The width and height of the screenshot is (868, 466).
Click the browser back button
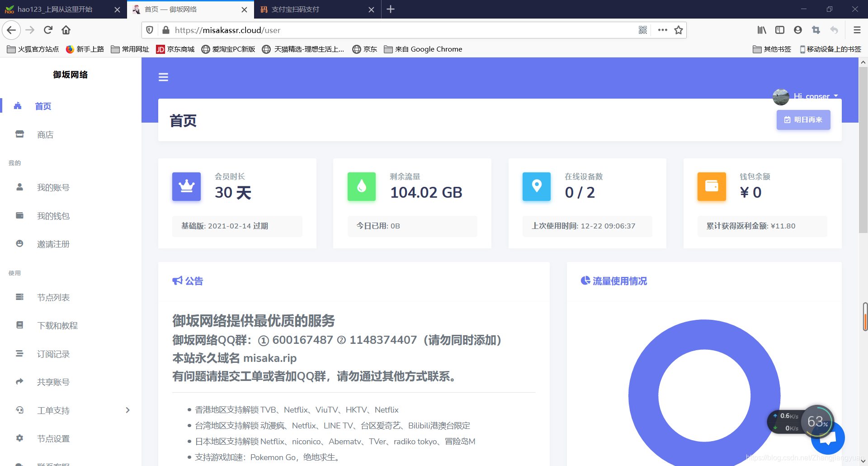tap(11, 30)
